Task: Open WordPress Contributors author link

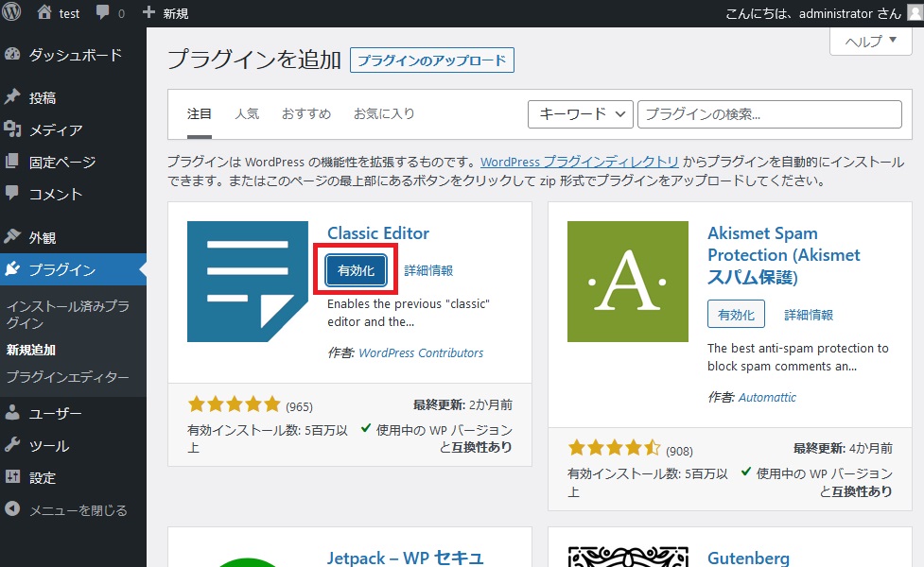Action: [421, 352]
